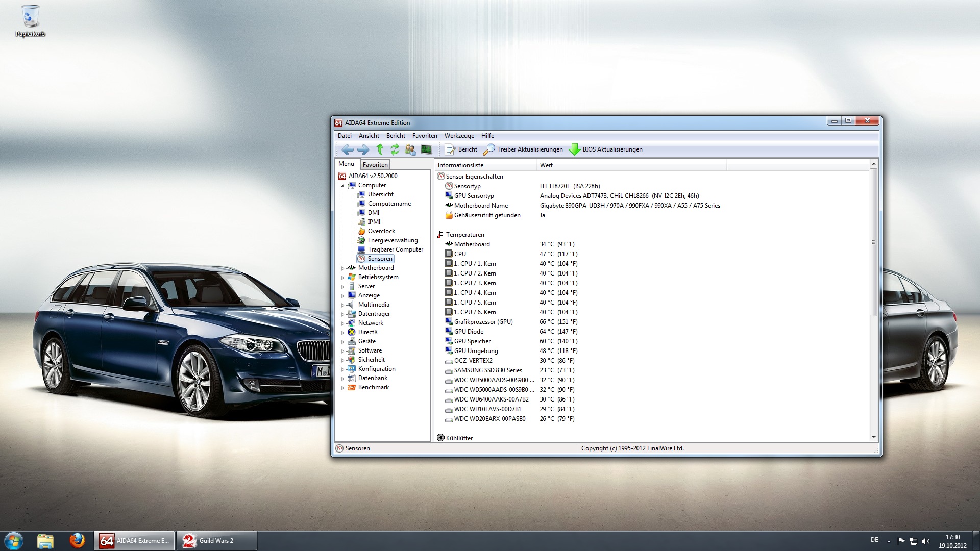
Task: Click the green Up arrow toolbar icon
Action: click(380, 149)
